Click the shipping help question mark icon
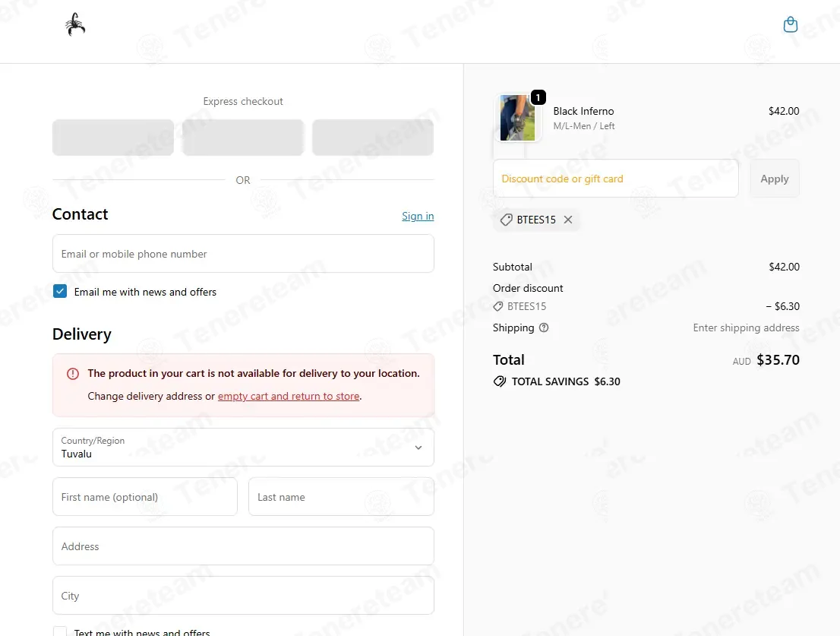This screenshot has height=636, width=840. pyautogui.click(x=544, y=328)
